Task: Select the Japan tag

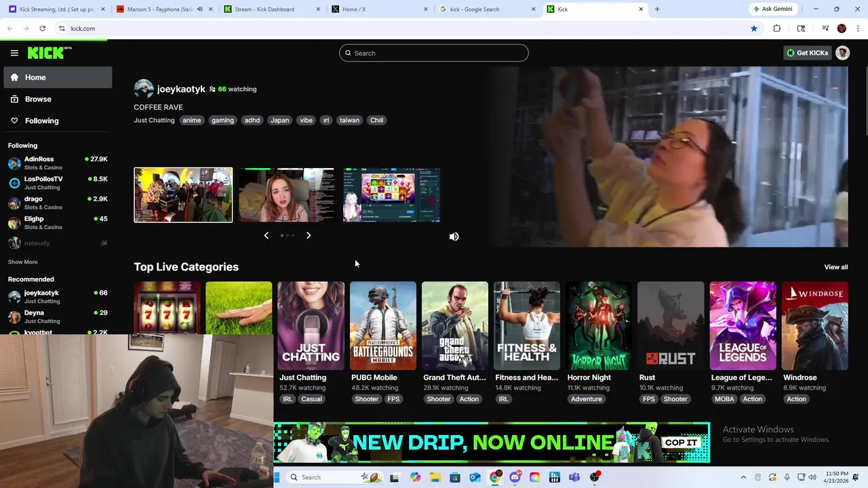Action: coord(280,120)
